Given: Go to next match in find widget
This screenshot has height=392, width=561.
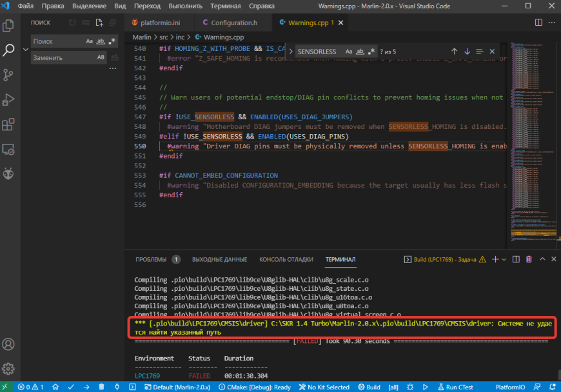Looking at the screenshot, I should click(467, 52).
